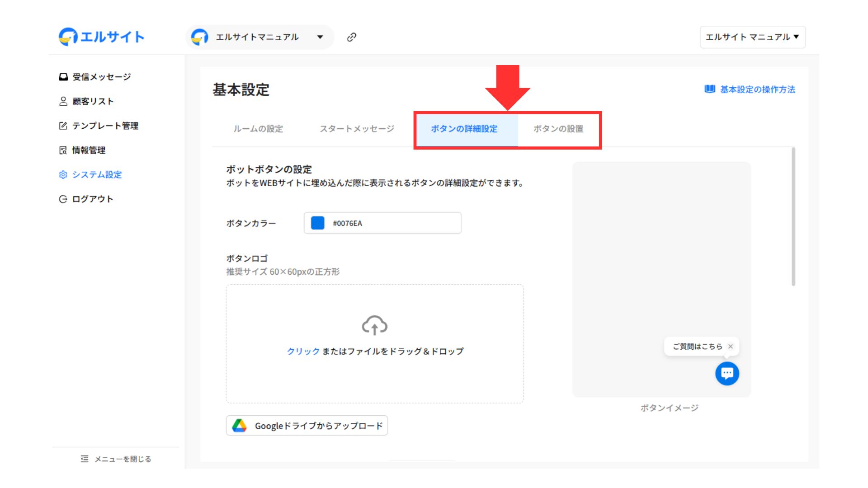Click the blue button color swatch
This screenshot has width=868, height=488.
pos(318,223)
